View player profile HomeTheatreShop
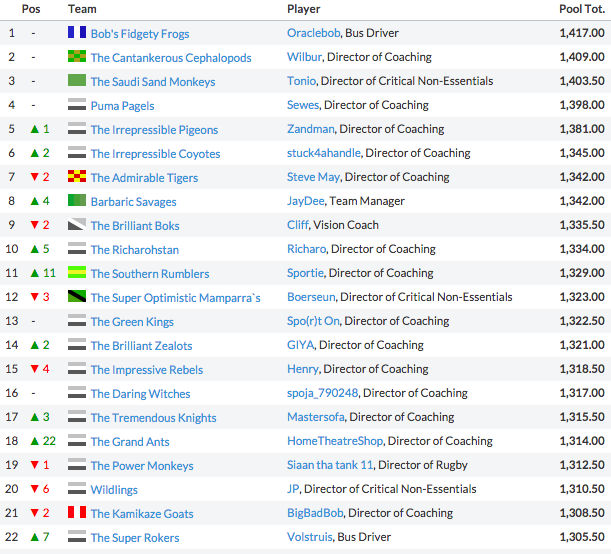 (x=335, y=441)
